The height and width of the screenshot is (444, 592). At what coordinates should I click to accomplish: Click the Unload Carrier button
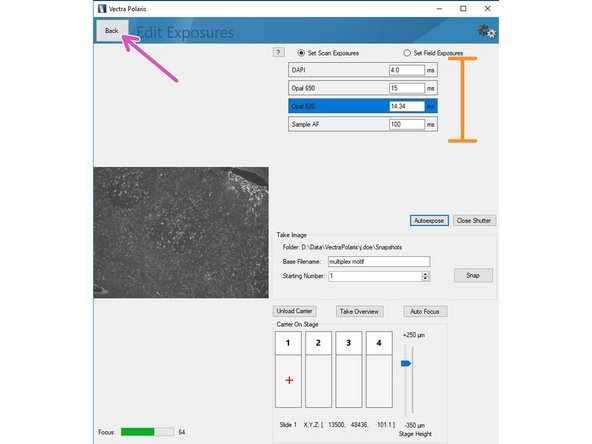coord(294,311)
